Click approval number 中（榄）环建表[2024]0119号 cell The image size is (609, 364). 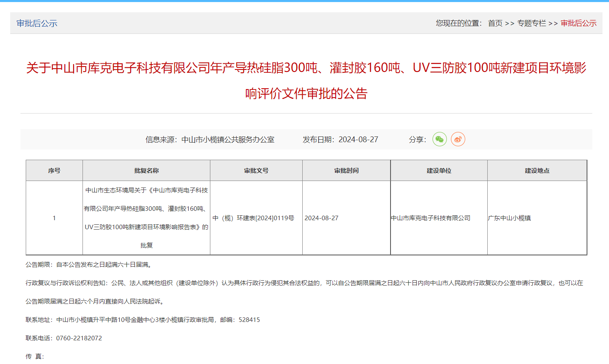pyautogui.click(x=253, y=218)
